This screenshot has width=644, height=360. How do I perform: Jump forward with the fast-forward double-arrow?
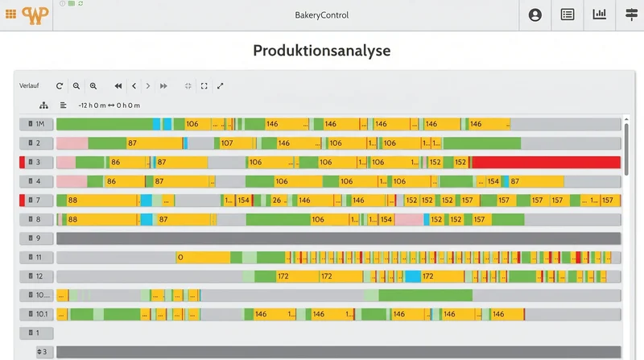pos(163,86)
